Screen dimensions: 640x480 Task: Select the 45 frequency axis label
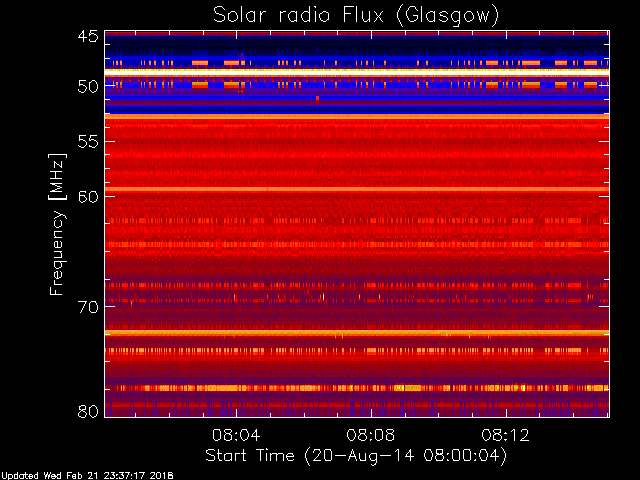[x=88, y=36]
